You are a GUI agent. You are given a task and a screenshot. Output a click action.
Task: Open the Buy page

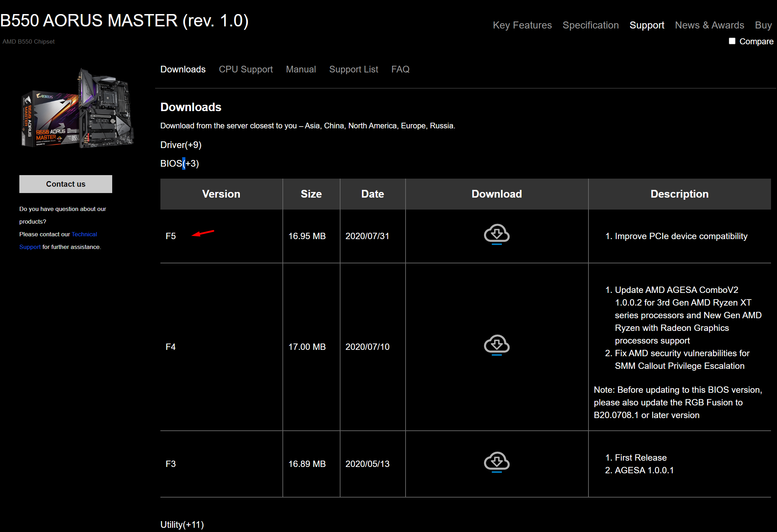pos(763,25)
